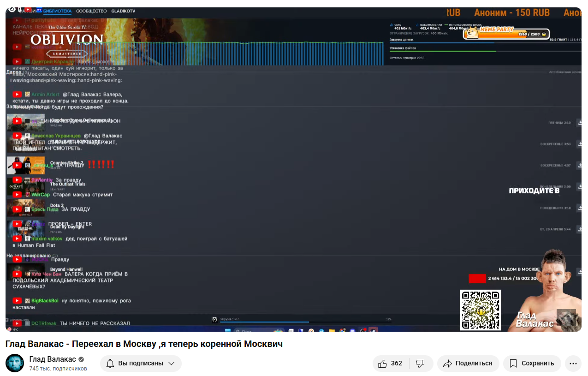Open the GLADIKOTV profile tab
Image resolution: width=588 pixels, height=376 pixels.
coord(123,11)
